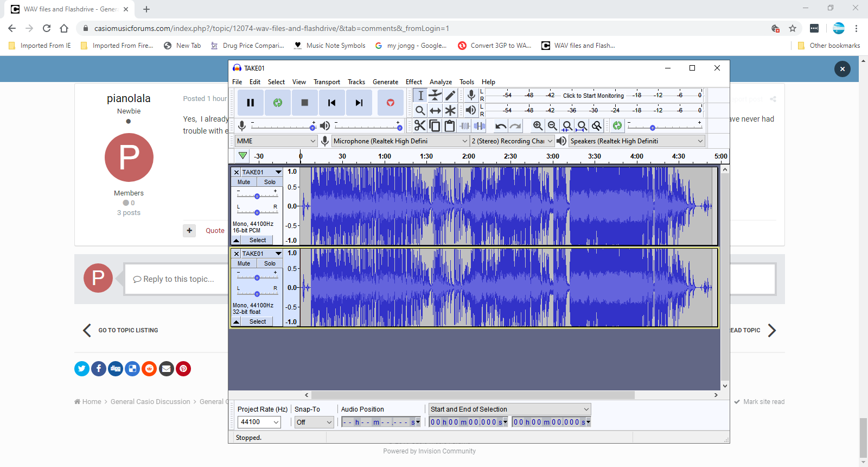The width and height of the screenshot is (868, 467).
Task: Open the Snap-To Off dropdown
Action: (x=314, y=422)
